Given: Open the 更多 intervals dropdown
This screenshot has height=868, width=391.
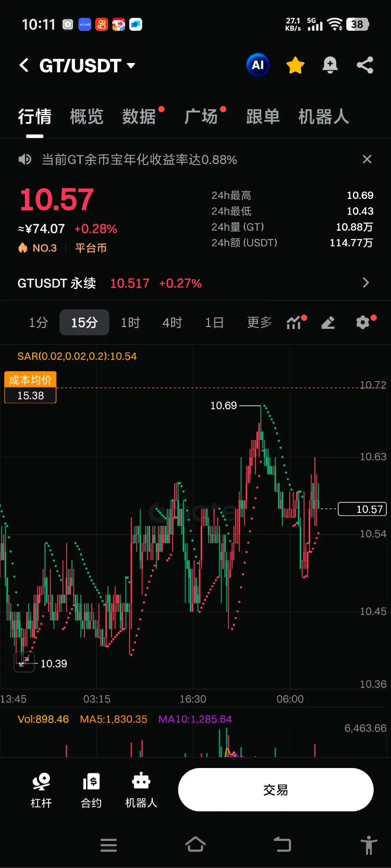Looking at the screenshot, I should click(x=260, y=323).
